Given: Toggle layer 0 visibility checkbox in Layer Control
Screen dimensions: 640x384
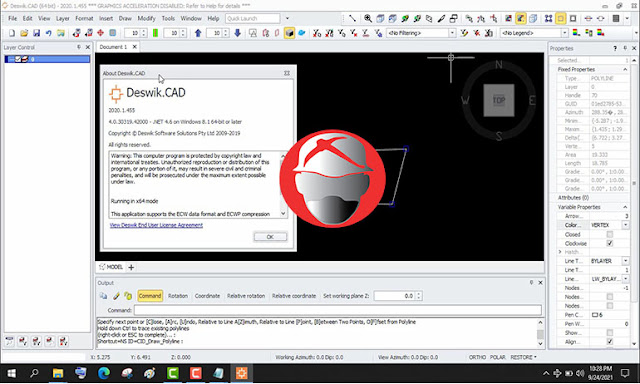Looking at the screenshot, I should tap(18, 60).
